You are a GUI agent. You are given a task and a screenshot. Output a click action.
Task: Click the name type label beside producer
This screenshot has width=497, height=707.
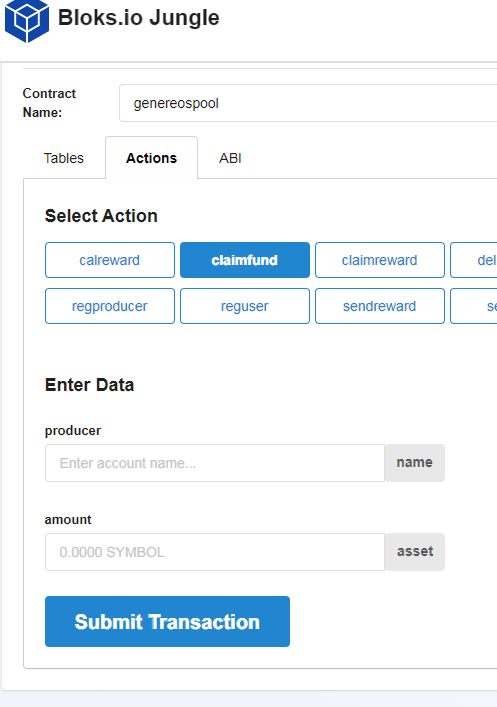[415, 463]
